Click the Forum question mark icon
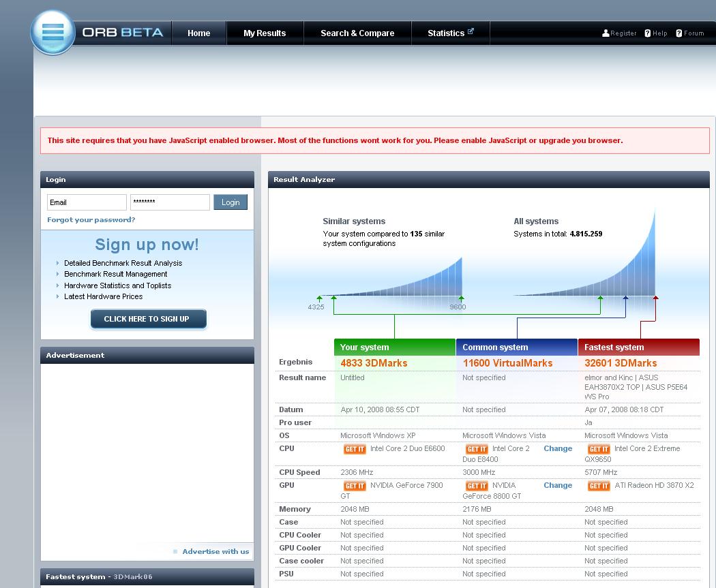This screenshot has width=716, height=588. click(x=679, y=33)
